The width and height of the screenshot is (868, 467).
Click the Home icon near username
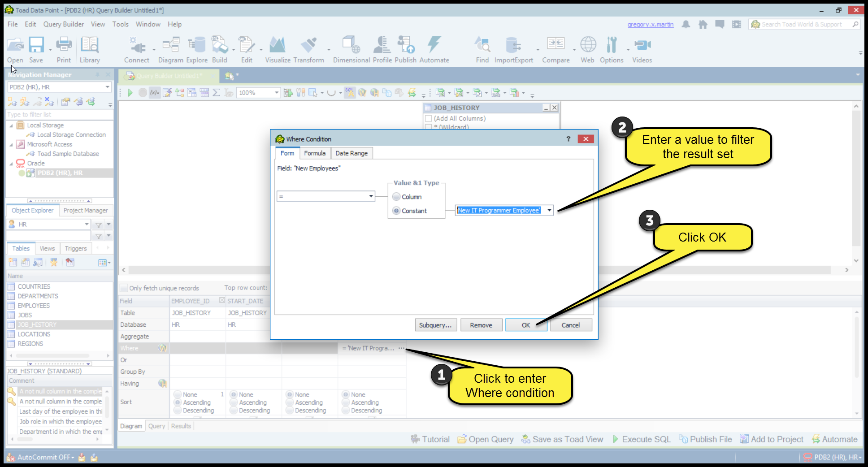point(703,24)
